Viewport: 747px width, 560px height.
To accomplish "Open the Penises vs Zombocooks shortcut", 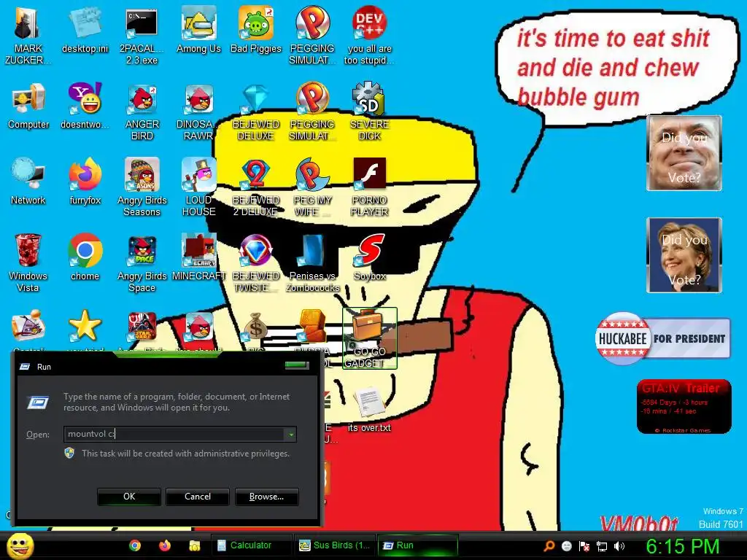I will click(312, 262).
